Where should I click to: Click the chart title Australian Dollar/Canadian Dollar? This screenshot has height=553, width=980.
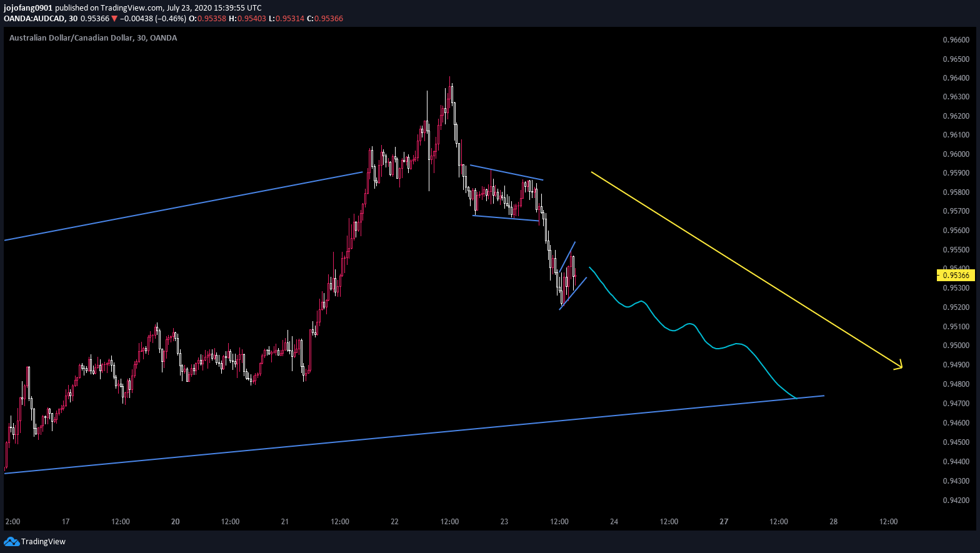pos(71,38)
